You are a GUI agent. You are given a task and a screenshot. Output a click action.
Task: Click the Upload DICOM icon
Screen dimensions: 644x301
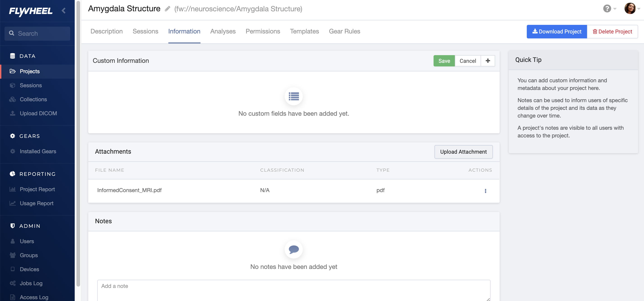click(12, 113)
